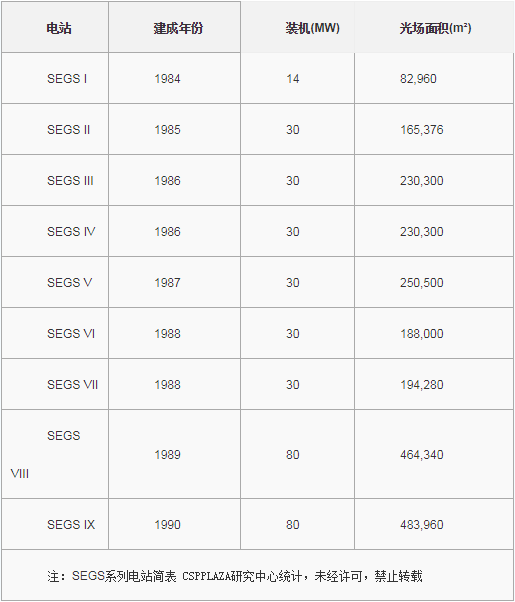Click the 电站 column header
Screen dimensions: 515x602
(x=59, y=28)
